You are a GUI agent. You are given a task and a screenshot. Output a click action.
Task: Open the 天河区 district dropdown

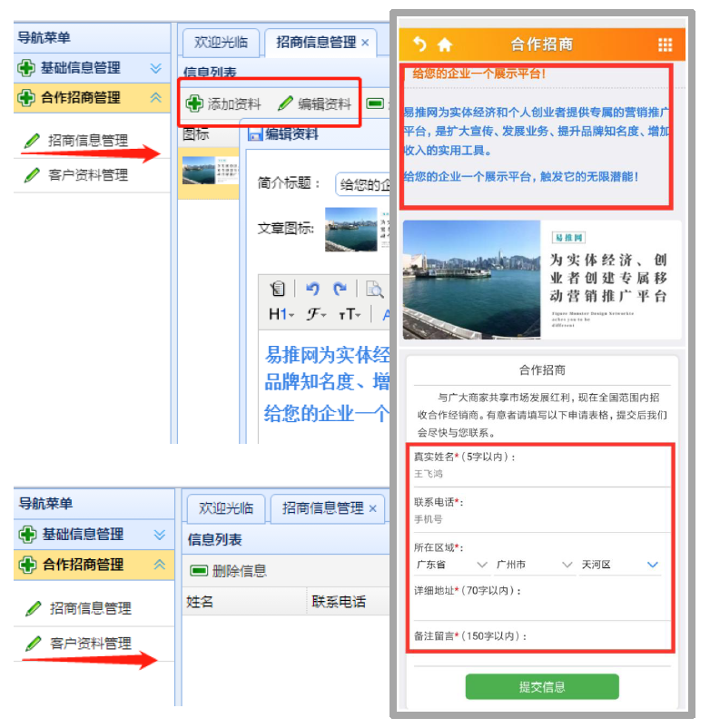coord(619,565)
